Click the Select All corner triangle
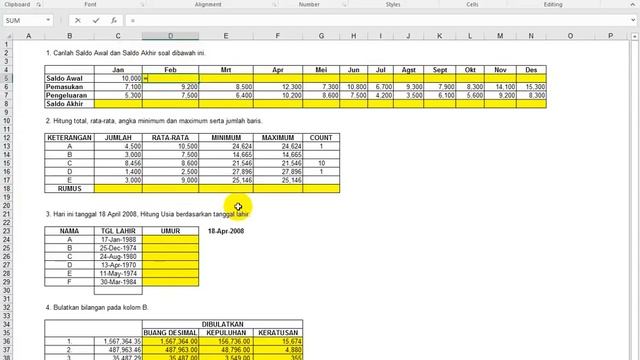Screen dimensions: 640x360 click(8, 36)
